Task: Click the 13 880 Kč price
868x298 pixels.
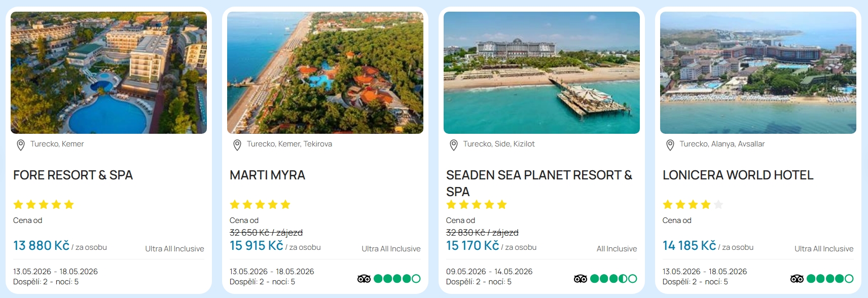Action: click(x=41, y=246)
